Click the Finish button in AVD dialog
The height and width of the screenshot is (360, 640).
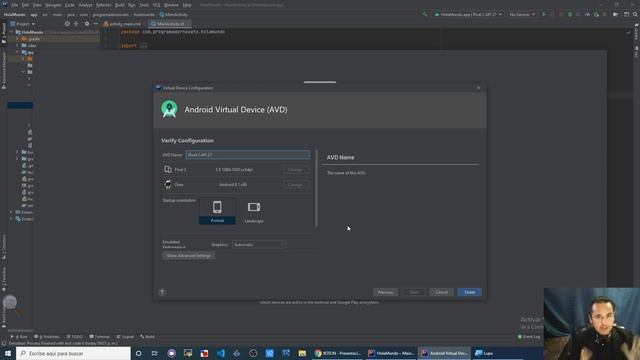[469, 292]
